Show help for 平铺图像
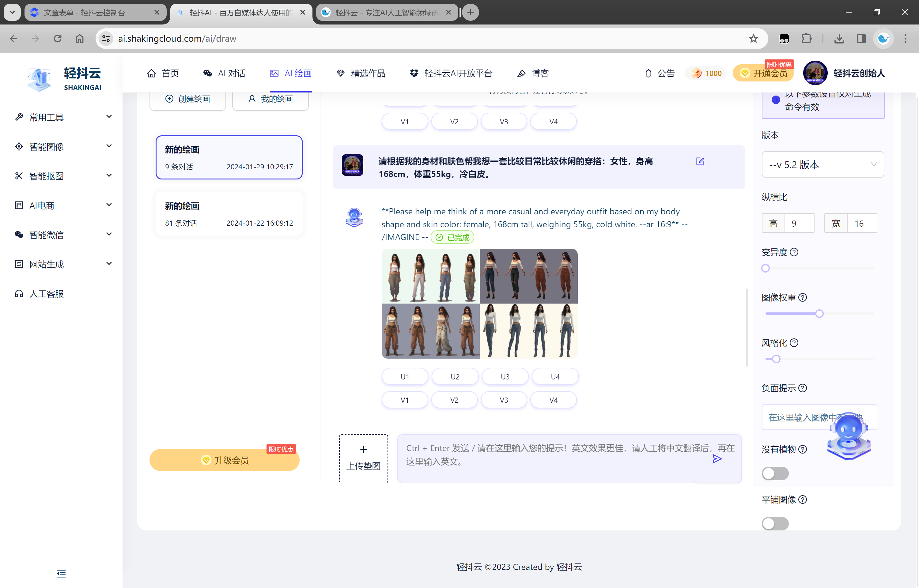919x588 pixels. tap(803, 499)
